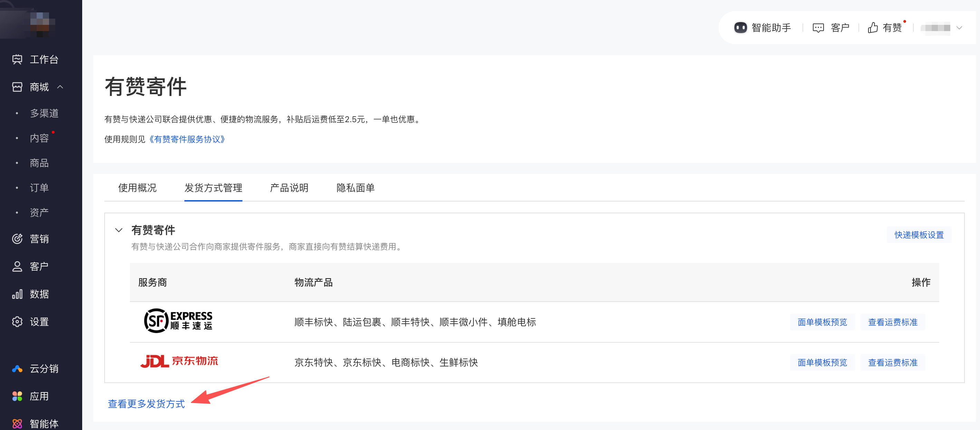Open the account dropdown arrow in the header
The width and height of the screenshot is (980, 430).
coord(959,28)
